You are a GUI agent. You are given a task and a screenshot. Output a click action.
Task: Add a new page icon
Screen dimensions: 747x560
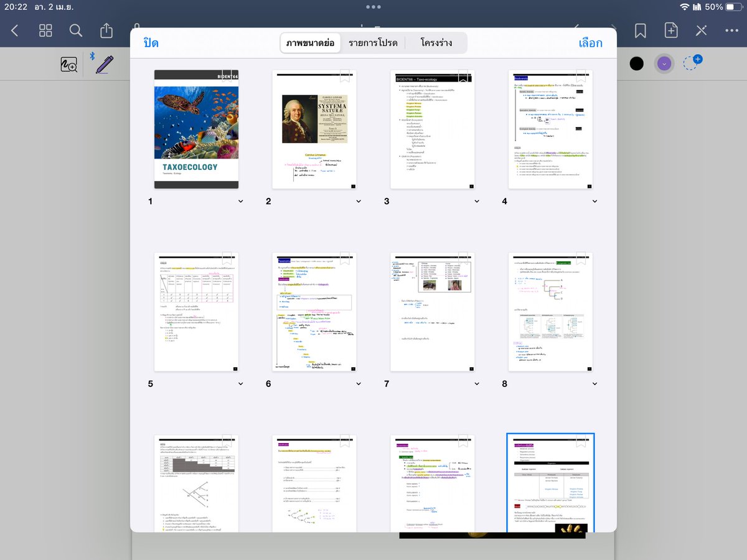pos(671,30)
